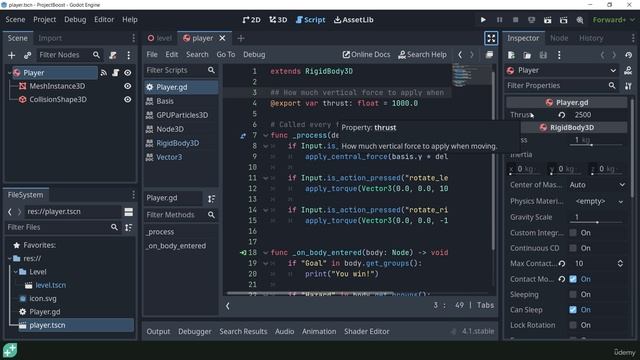Add a new node with plus icon

[x=11, y=55]
